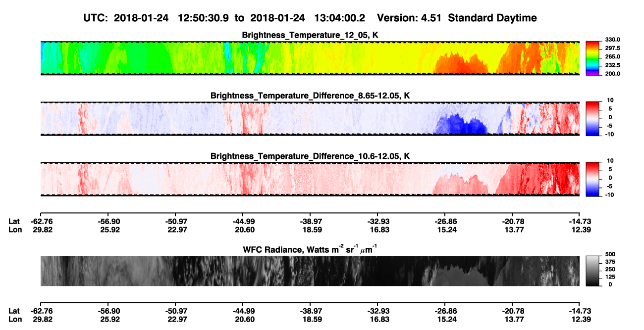644x330 pixels.
Task: Click Lat -14.73 on axis below 10.6-12.05 panel
Action: 581,222
